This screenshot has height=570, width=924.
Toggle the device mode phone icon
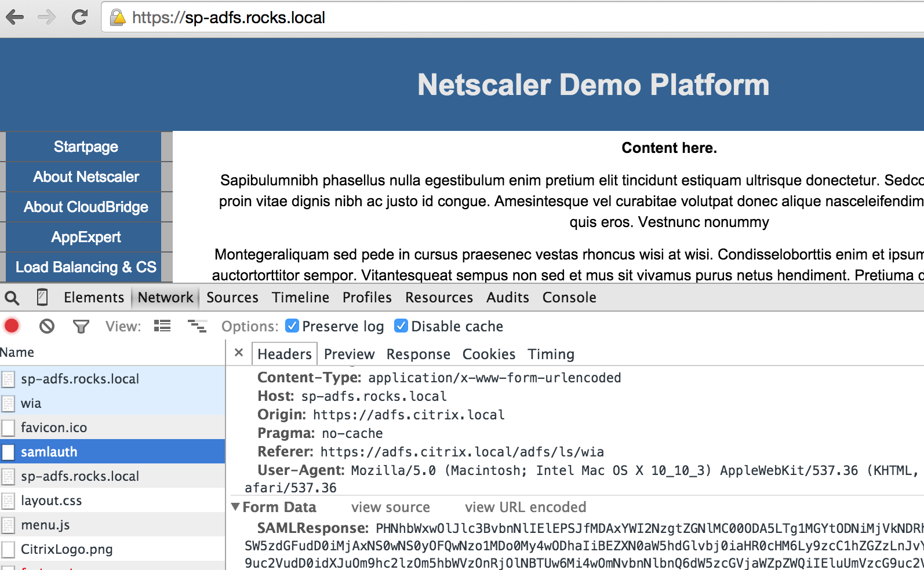pos(42,297)
